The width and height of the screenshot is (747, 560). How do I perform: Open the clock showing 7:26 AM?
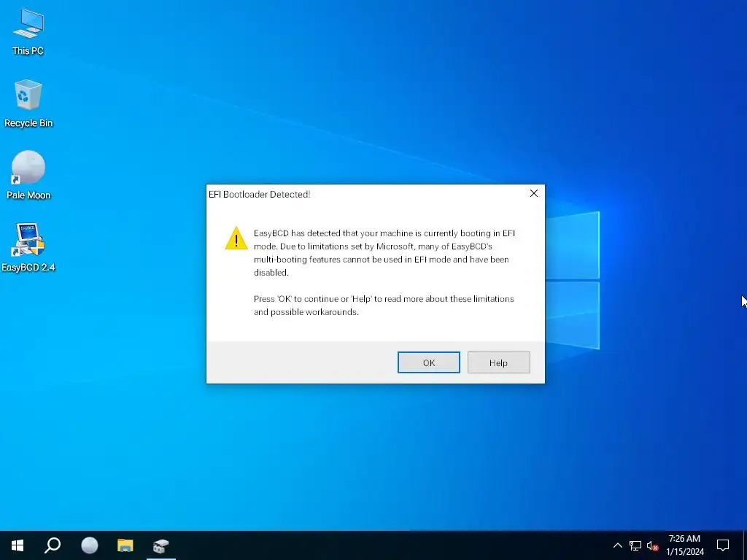684,545
